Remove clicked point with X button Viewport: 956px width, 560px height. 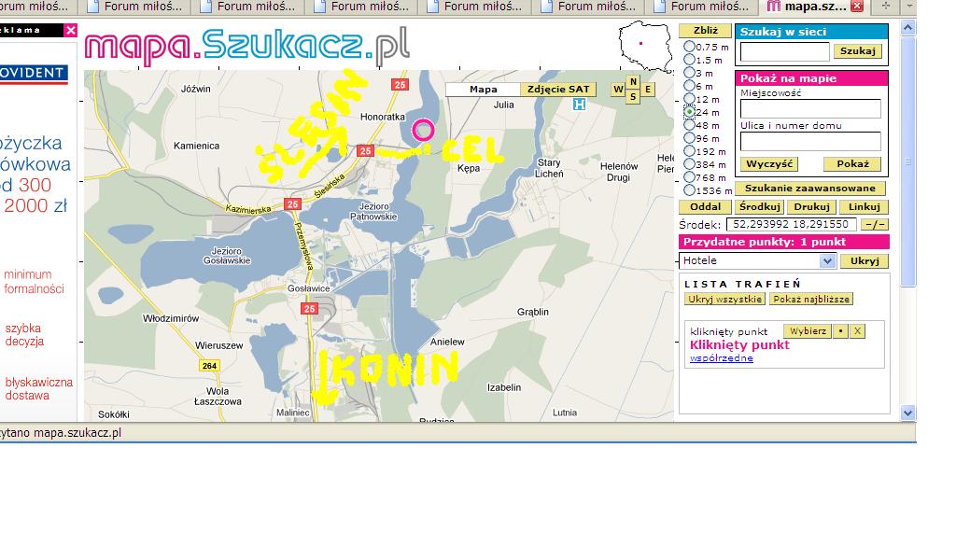point(857,331)
